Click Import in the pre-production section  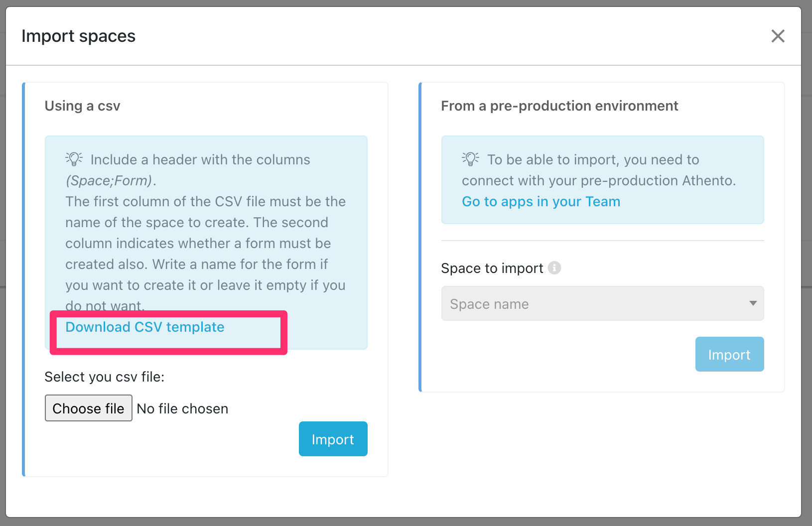(x=729, y=354)
